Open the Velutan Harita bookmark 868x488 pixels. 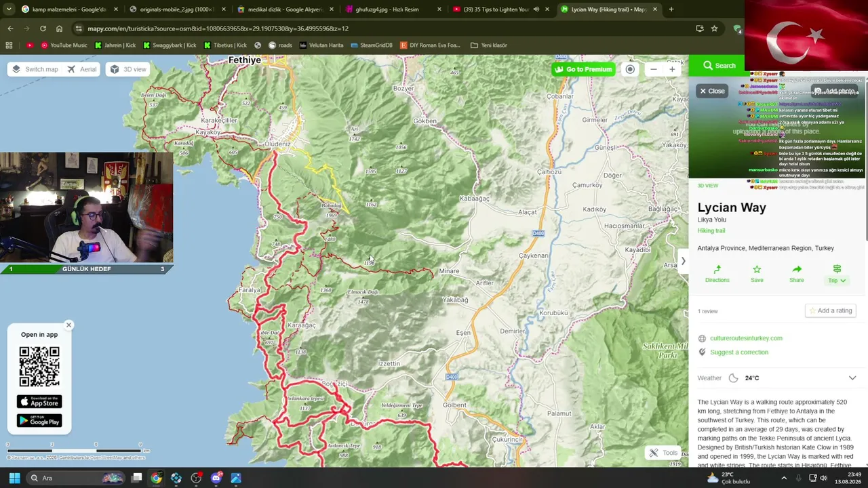[x=321, y=45]
